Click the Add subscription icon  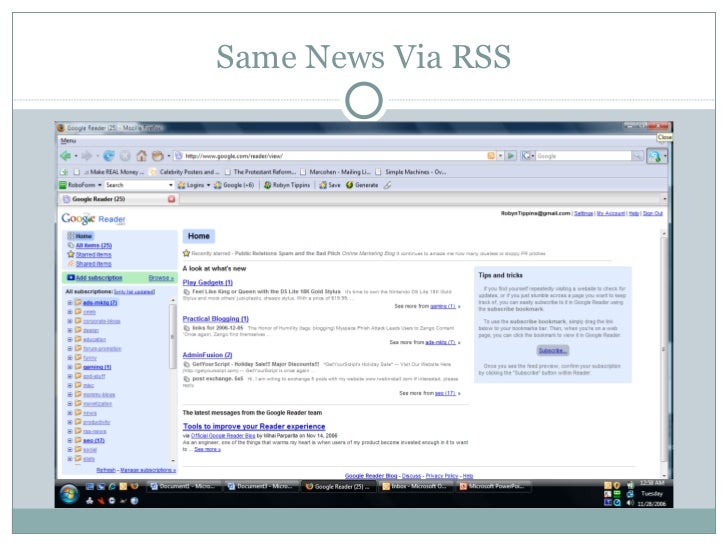[71, 278]
